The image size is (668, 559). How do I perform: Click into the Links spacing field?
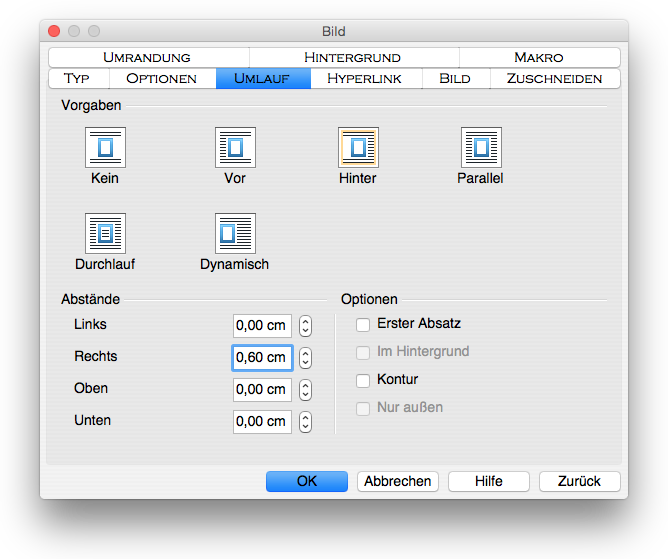262,326
